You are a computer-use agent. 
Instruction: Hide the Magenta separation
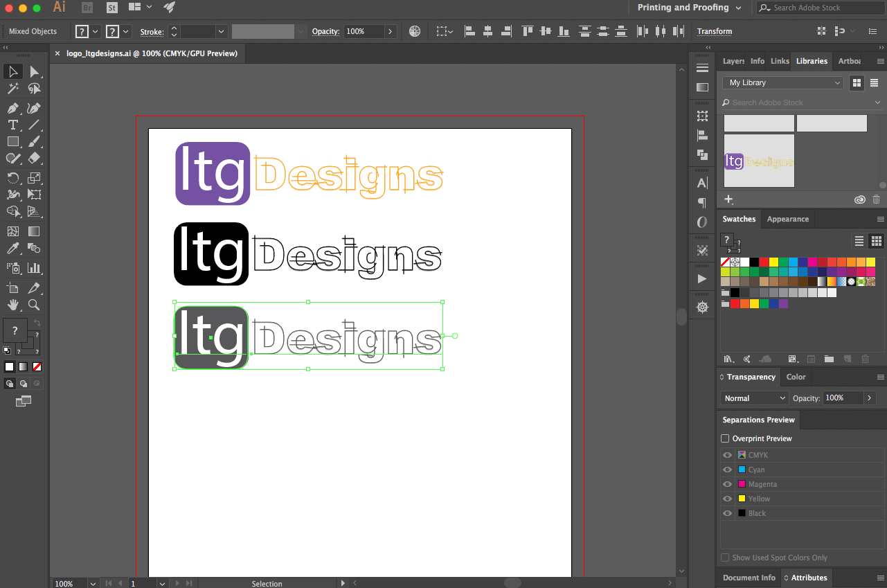727,483
